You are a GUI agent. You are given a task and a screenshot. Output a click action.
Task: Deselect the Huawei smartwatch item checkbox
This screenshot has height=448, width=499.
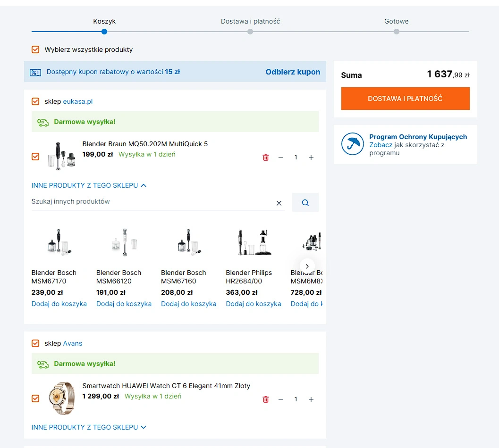pos(35,398)
